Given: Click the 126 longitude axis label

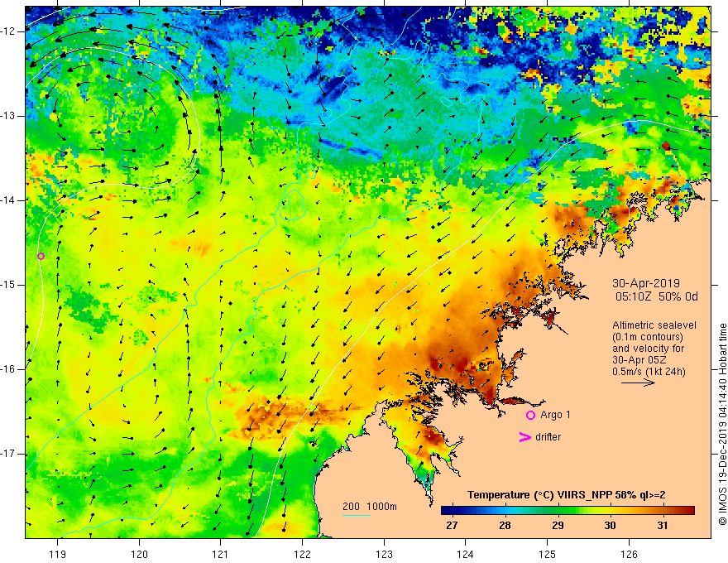Looking at the screenshot, I should click(x=629, y=554).
